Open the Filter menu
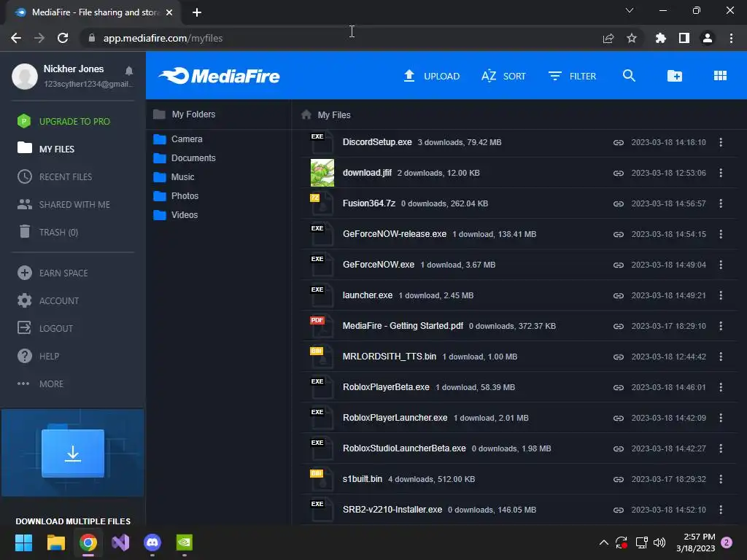This screenshot has height=560, width=747. click(572, 76)
